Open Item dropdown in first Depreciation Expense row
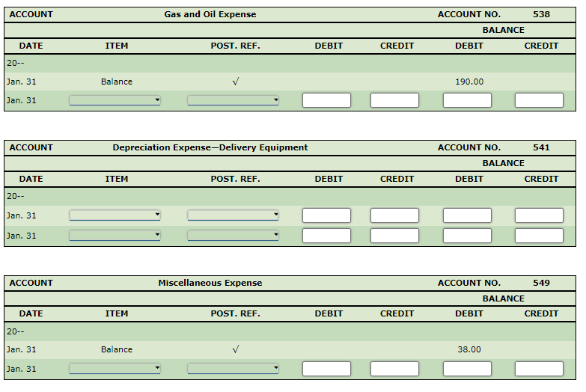The height and width of the screenshot is (392, 586). 115,215
